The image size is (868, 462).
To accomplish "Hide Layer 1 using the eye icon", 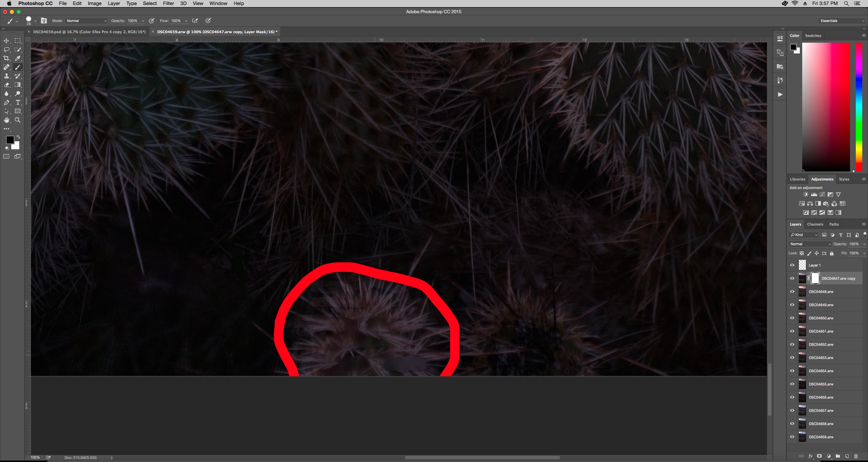I will pos(792,265).
